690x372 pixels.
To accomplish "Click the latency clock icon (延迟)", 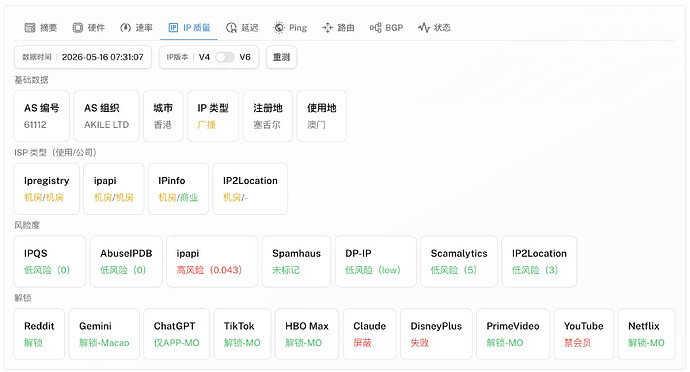I will click(231, 28).
